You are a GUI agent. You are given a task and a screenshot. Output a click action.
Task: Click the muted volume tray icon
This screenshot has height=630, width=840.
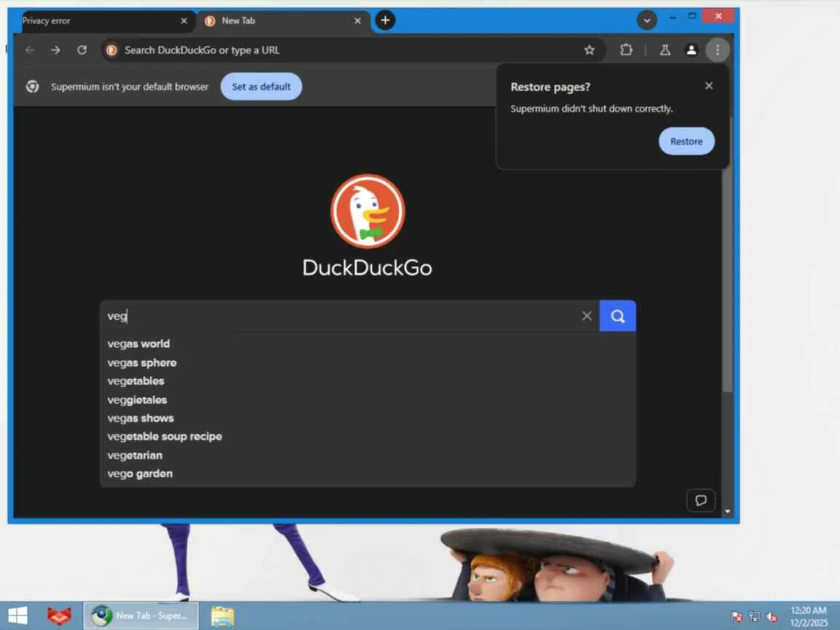tap(771, 617)
